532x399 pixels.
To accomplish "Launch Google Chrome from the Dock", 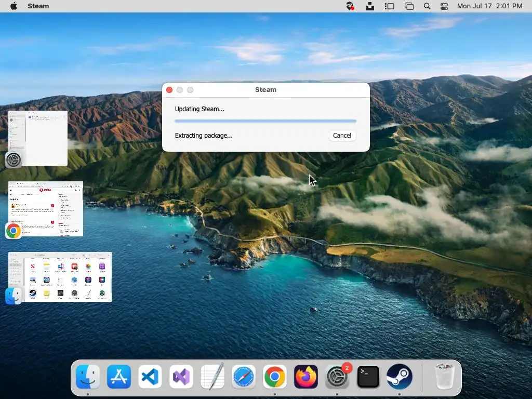I will pyautogui.click(x=275, y=377).
